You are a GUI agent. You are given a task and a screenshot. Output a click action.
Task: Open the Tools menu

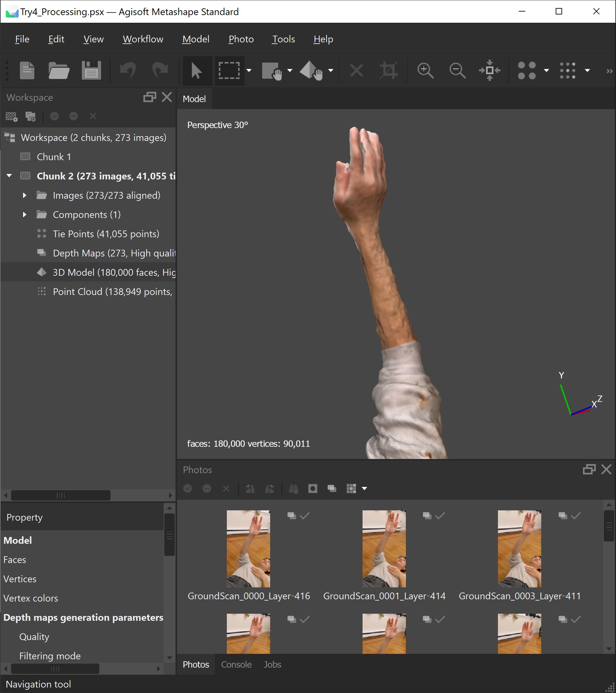click(284, 39)
